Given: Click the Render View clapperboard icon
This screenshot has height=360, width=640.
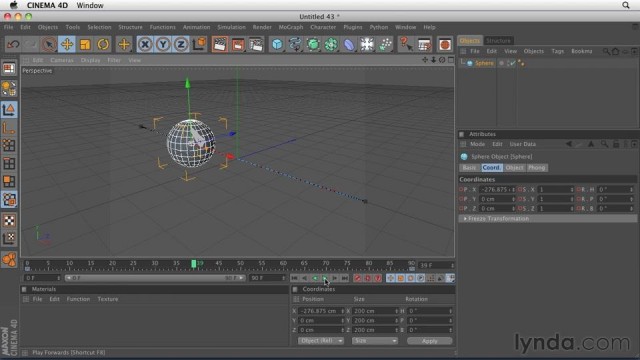Looking at the screenshot, I should 220,44.
